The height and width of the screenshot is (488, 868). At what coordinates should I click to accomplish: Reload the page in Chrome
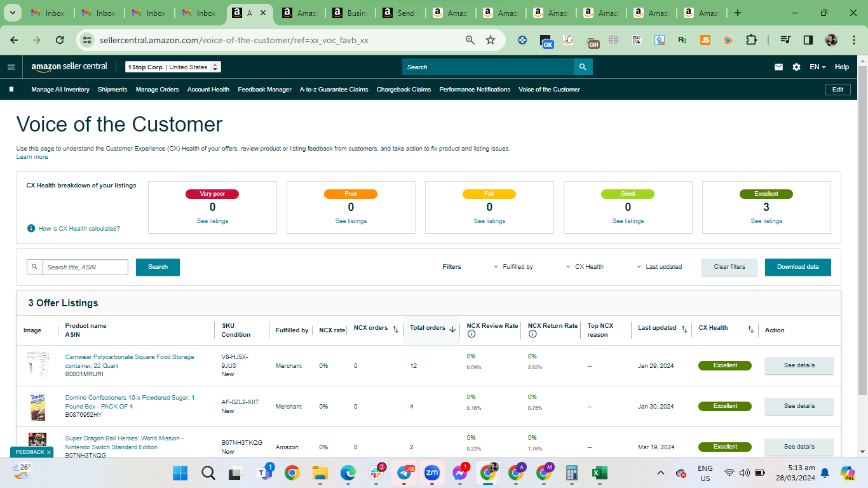(60, 40)
